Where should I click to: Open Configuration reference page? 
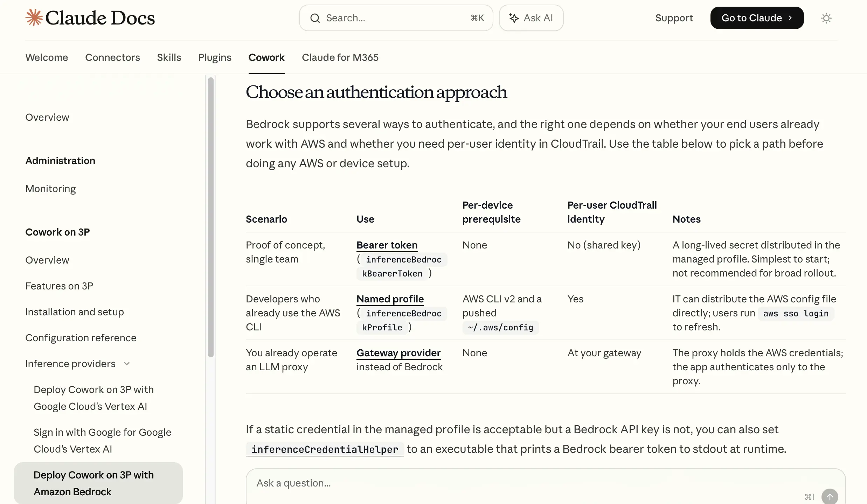(x=81, y=338)
